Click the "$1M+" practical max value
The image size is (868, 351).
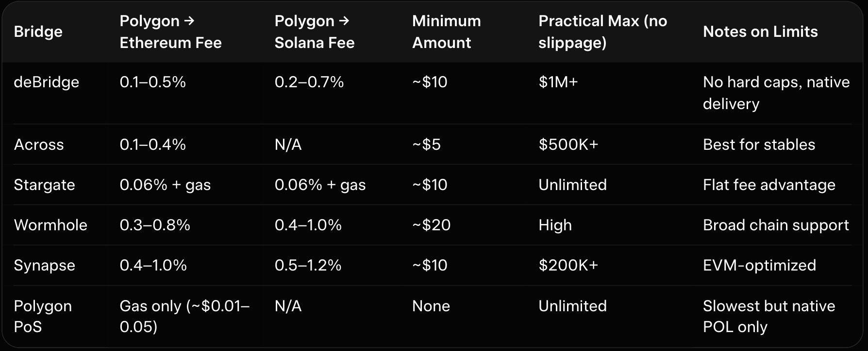[x=558, y=82]
